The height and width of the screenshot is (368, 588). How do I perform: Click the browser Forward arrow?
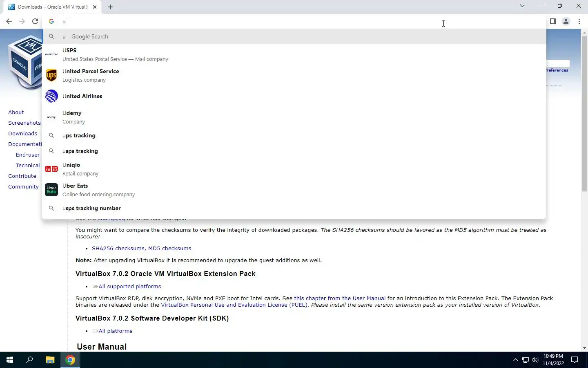pyautogui.click(x=22, y=21)
